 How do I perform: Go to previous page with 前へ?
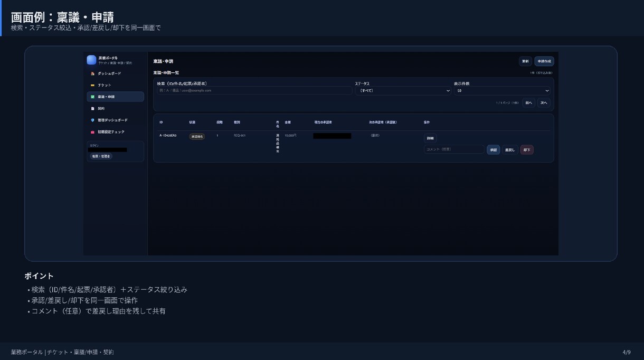pos(528,103)
